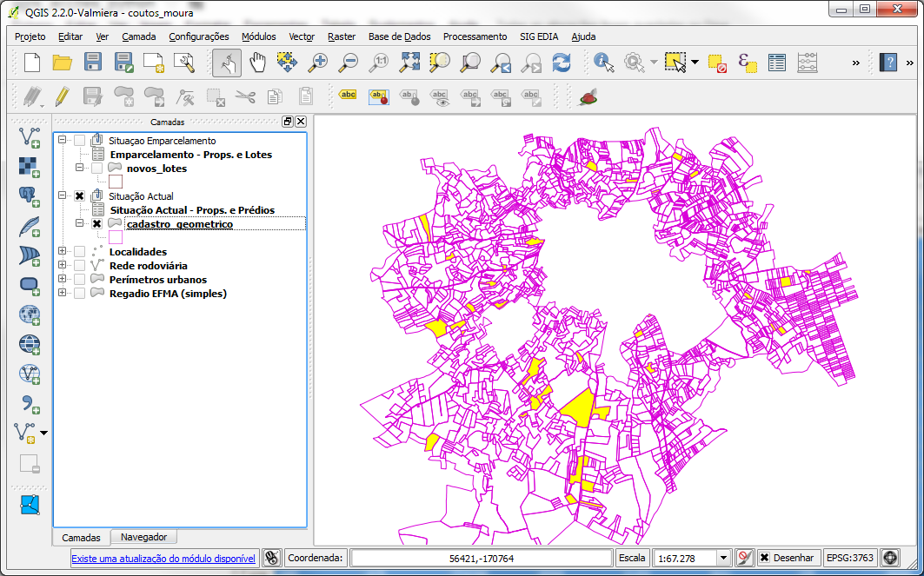Viewport: 924px width, 576px height.
Task: Select the Pan Map hand tool
Action: 257,63
